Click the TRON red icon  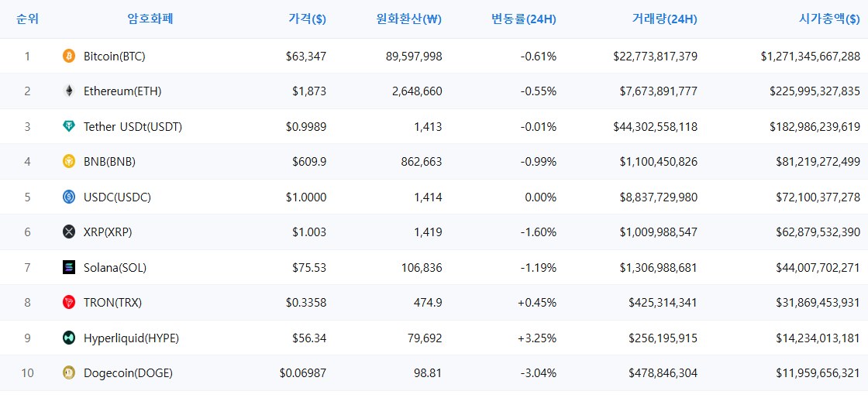tap(69, 302)
